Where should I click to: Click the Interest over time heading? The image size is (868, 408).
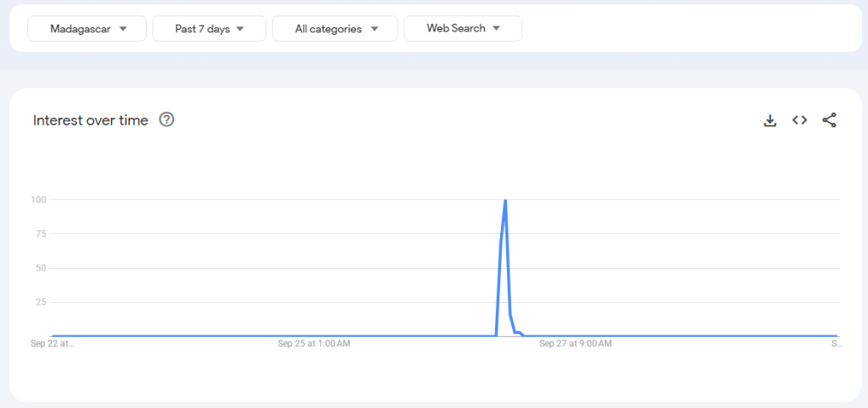click(x=91, y=120)
